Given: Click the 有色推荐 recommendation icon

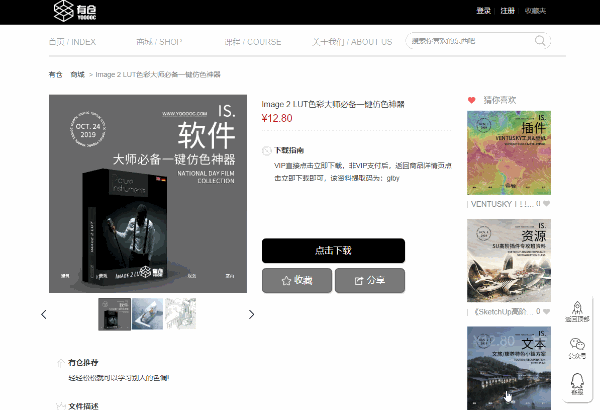Looking at the screenshot, I should point(60,363).
